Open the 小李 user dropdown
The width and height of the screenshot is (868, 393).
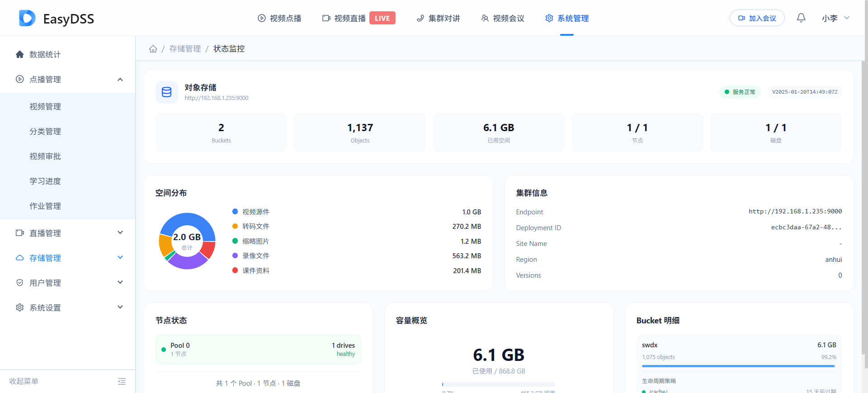pyautogui.click(x=836, y=18)
